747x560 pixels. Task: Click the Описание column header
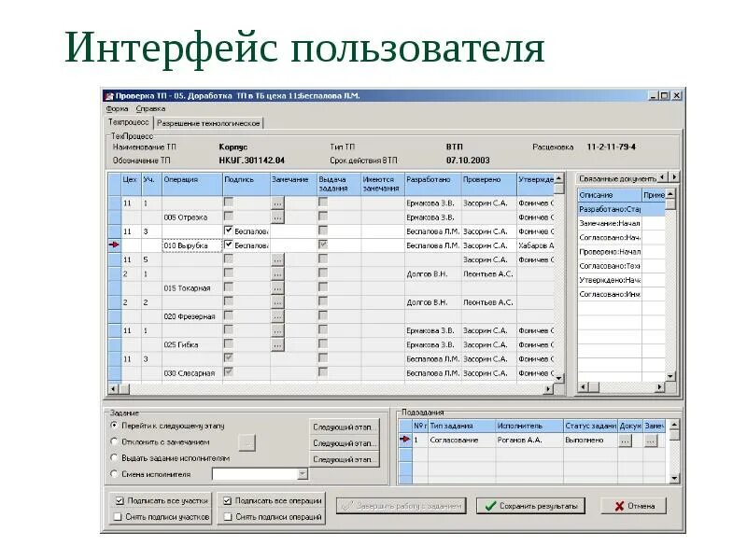(610, 195)
